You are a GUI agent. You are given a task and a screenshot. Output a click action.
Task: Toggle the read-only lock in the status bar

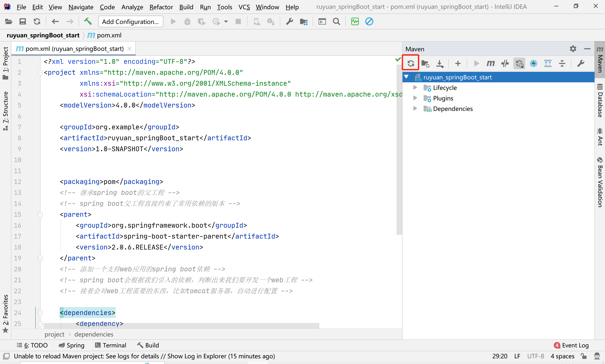click(584, 356)
